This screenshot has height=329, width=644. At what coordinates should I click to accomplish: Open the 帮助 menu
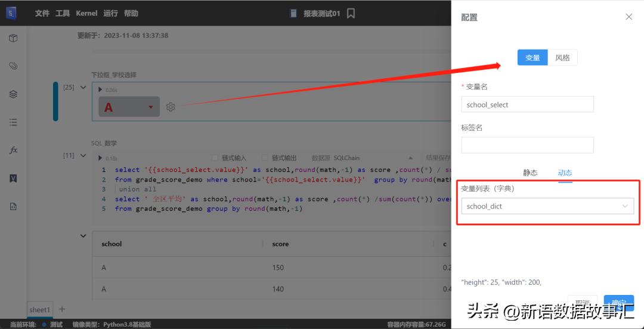pos(131,13)
